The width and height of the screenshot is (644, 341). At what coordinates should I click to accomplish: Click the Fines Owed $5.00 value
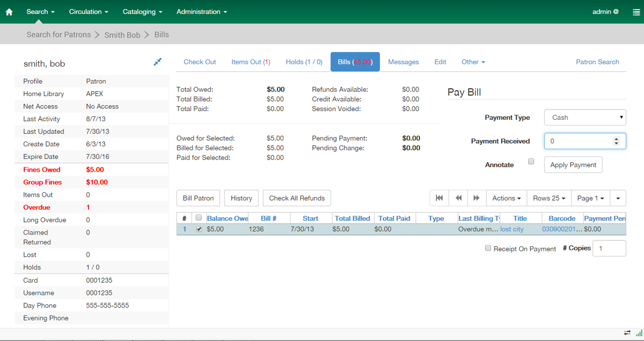(95, 170)
